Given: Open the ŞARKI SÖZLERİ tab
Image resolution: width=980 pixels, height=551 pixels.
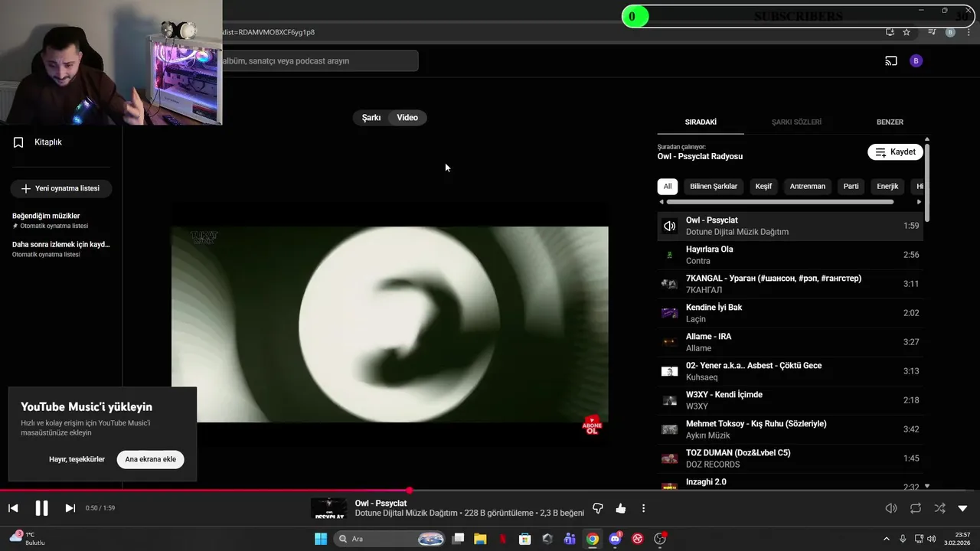Looking at the screenshot, I should [796, 122].
